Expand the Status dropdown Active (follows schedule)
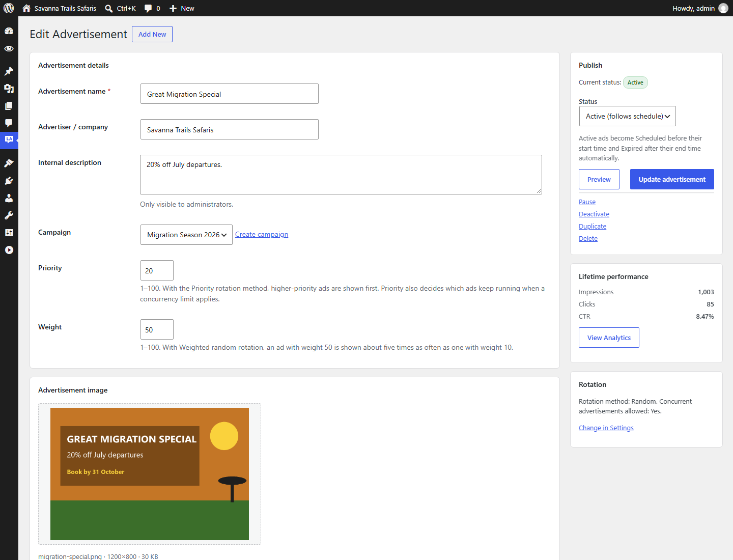This screenshot has width=733, height=560. [628, 116]
